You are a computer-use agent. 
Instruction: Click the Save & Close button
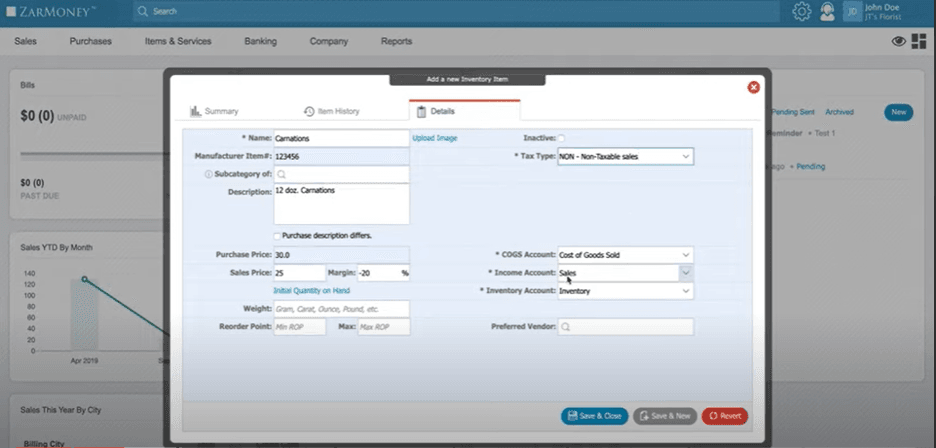pos(594,416)
